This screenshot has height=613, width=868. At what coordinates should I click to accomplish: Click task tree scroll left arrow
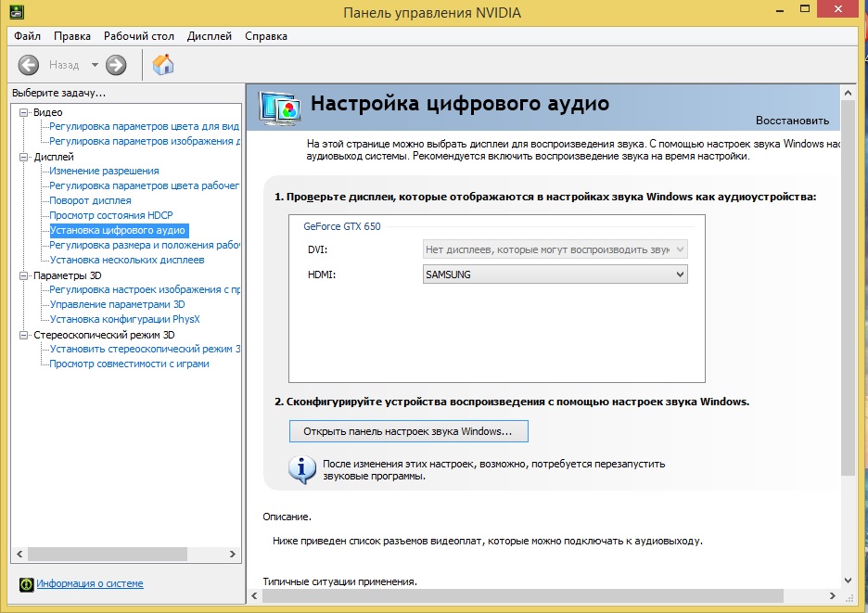pos(19,554)
